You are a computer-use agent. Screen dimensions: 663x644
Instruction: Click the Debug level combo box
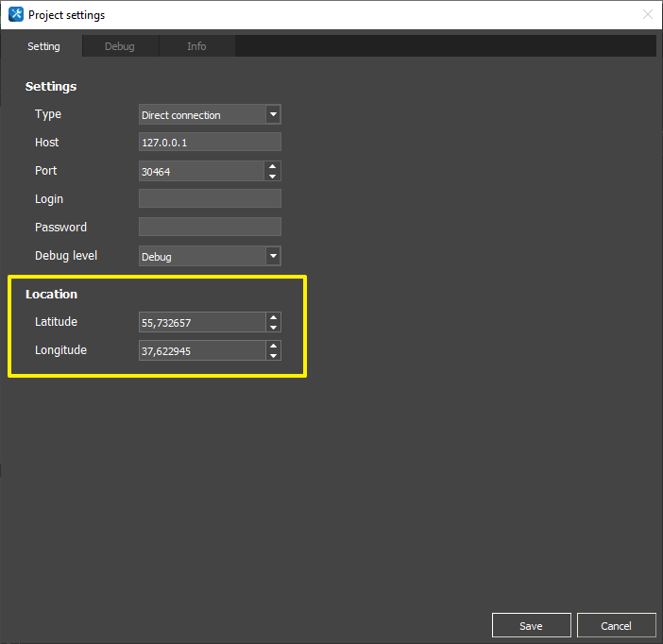tap(210, 256)
